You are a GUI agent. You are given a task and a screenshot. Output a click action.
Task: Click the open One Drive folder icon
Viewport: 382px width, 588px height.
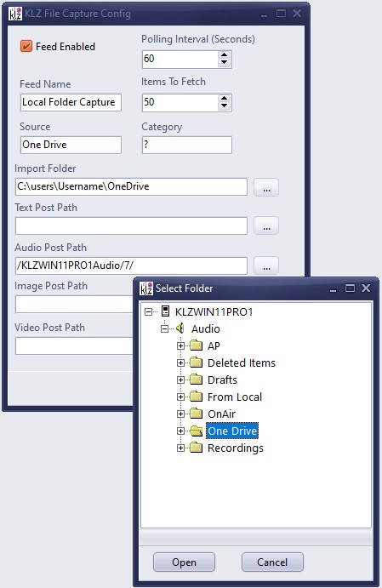(196, 431)
